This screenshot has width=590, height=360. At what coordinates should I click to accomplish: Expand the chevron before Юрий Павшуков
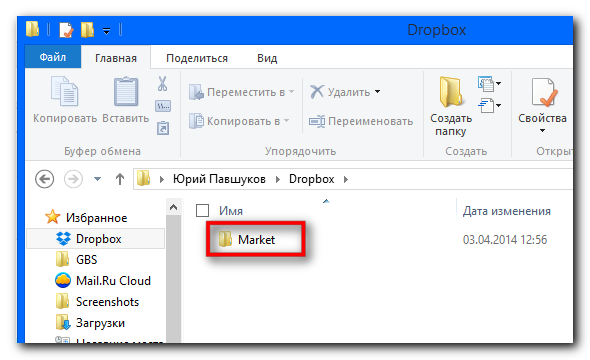point(162,179)
